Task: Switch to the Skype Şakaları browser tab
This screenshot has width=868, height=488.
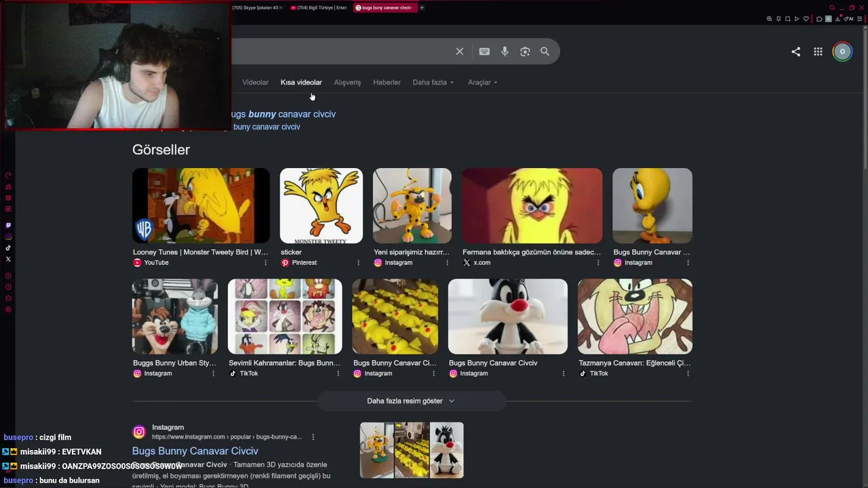Action: 258,7
